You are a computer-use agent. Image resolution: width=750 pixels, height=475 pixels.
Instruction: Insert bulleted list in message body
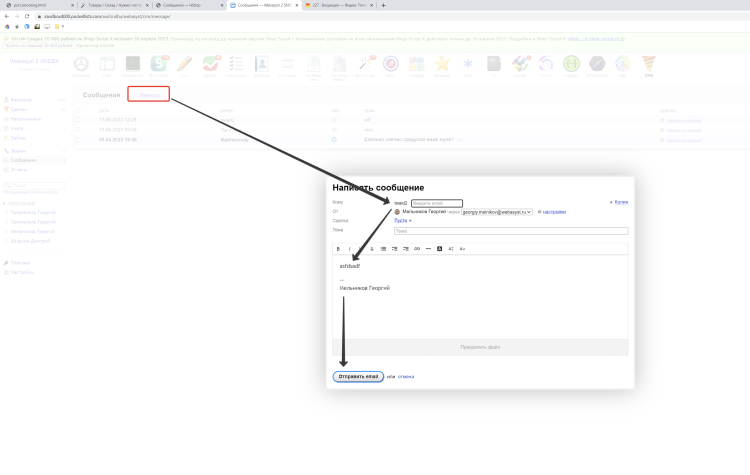pyautogui.click(x=383, y=248)
